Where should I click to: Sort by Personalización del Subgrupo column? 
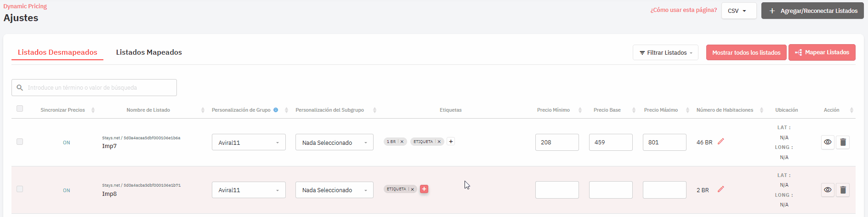(374, 110)
